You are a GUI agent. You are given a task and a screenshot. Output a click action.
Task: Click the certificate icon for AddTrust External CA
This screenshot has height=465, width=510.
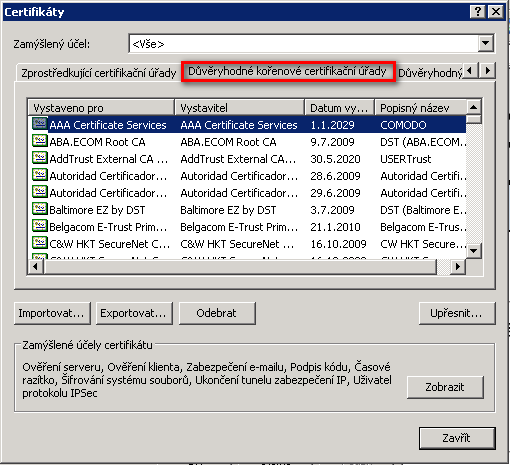click(40, 158)
